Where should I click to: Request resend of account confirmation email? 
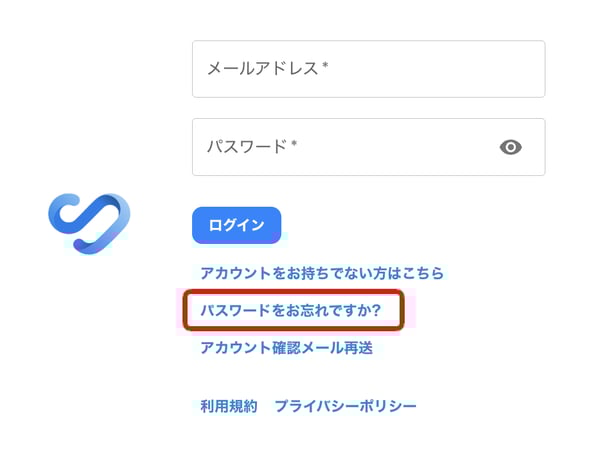coord(286,348)
